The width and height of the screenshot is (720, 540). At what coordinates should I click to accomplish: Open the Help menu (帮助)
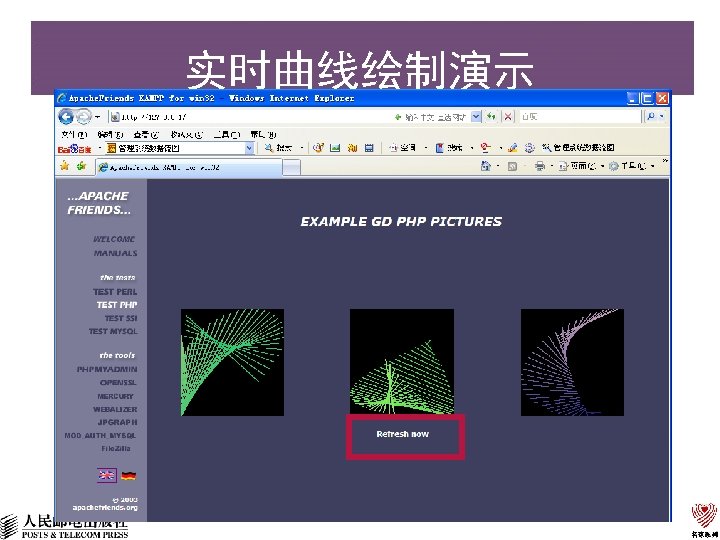click(x=263, y=134)
